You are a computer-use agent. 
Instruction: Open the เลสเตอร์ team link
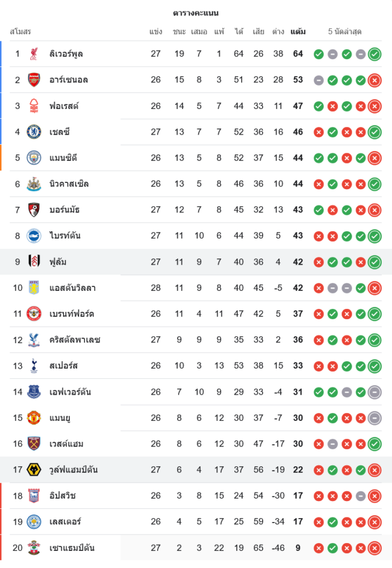[x=65, y=521]
